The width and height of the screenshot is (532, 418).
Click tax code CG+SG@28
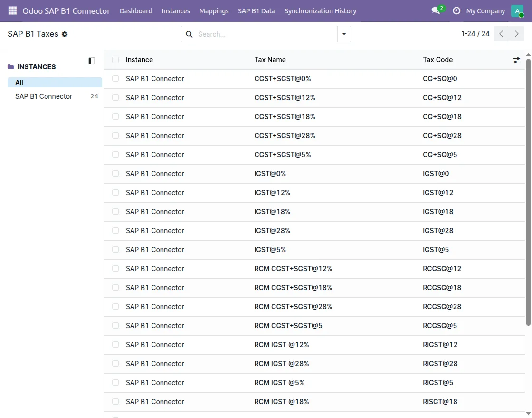[x=442, y=136]
